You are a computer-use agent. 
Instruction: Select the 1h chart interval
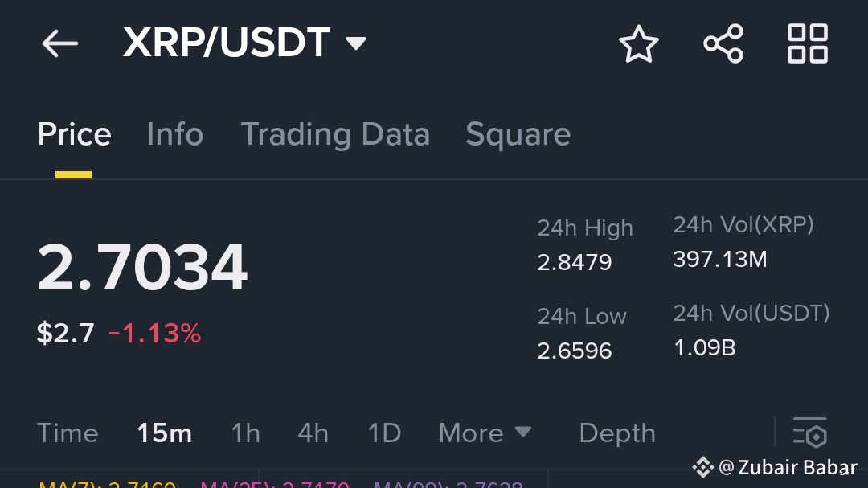[245, 433]
